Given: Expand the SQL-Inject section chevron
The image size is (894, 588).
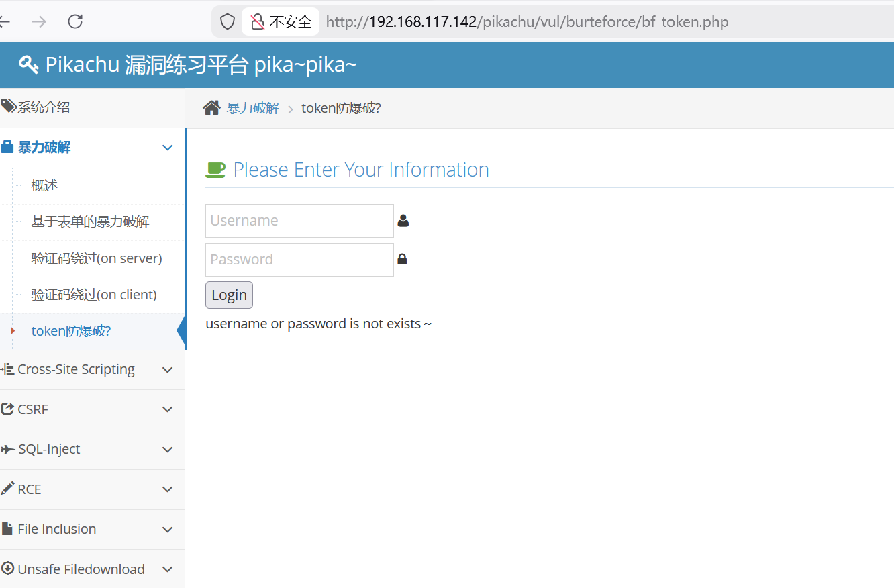Looking at the screenshot, I should (x=168, y=450).
